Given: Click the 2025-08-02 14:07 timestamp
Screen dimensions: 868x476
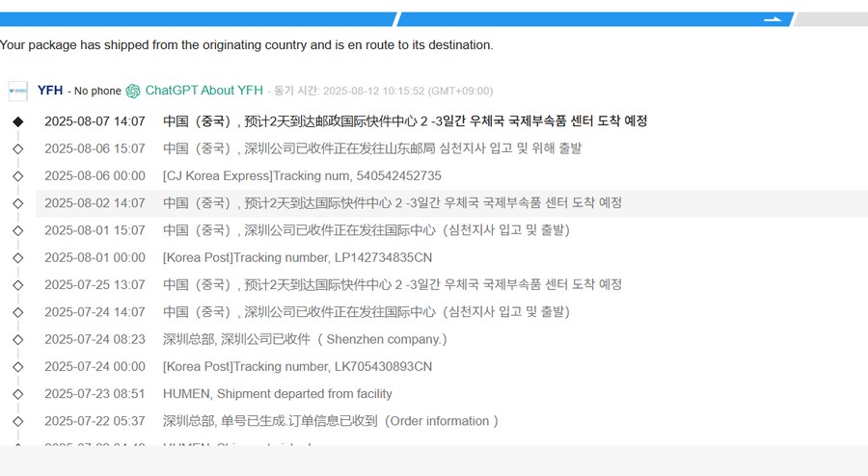Looking at the screenshot, I should [95, 203].
